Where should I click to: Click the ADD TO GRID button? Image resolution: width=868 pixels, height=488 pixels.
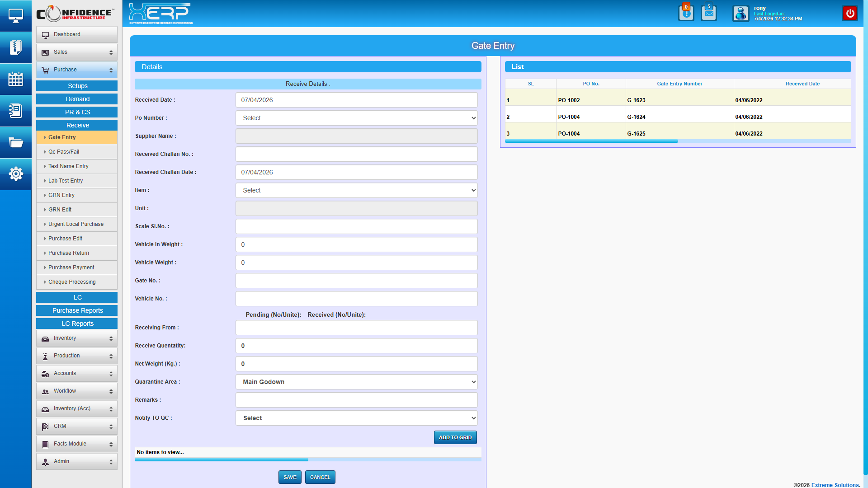click(x=455, y=437)
